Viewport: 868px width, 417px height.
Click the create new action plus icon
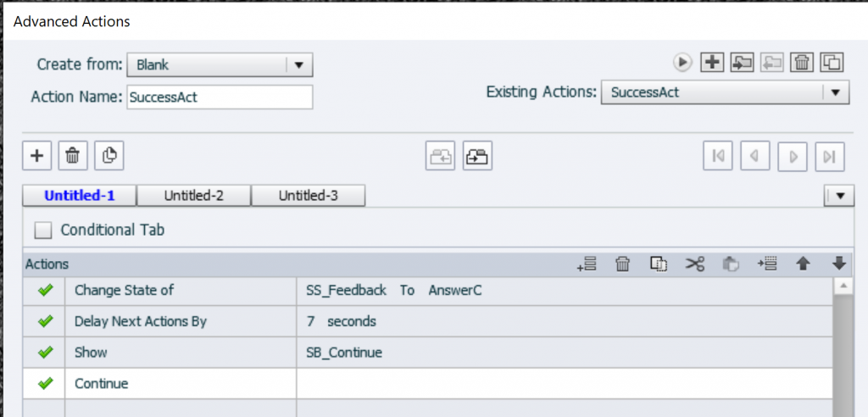pos(714,62)
